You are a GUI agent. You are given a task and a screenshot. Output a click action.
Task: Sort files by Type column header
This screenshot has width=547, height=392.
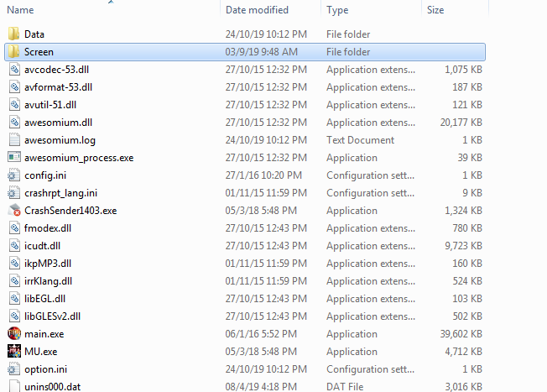(337, 10)
